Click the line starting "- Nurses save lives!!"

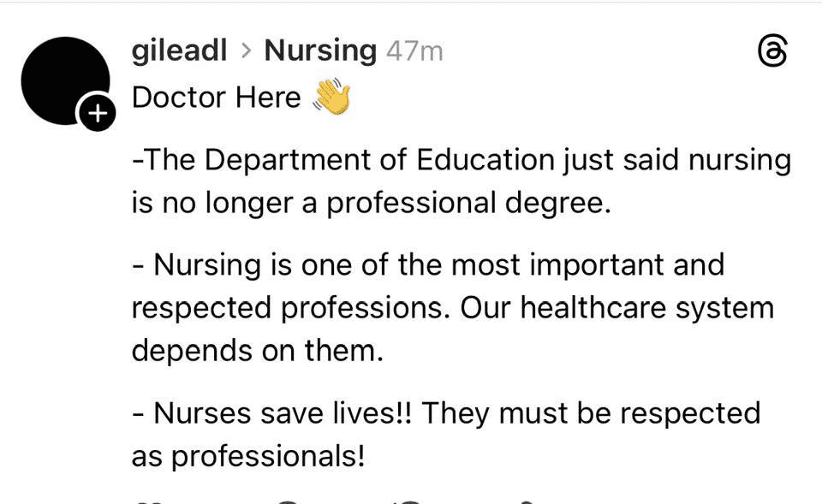point(446,413)
